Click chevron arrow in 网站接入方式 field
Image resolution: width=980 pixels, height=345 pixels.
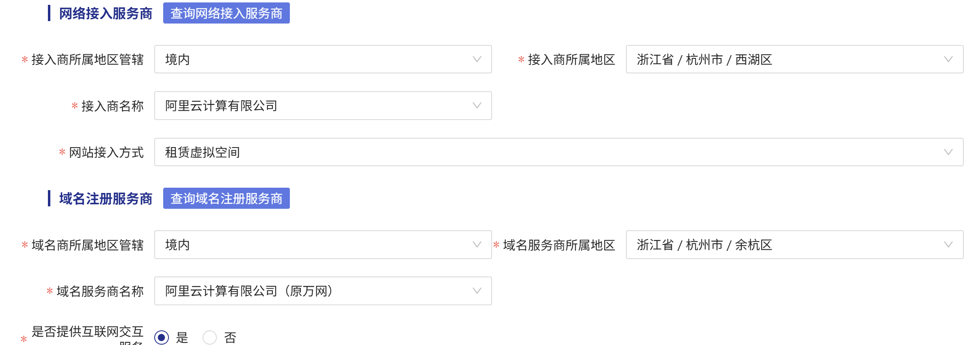[948, 152]
